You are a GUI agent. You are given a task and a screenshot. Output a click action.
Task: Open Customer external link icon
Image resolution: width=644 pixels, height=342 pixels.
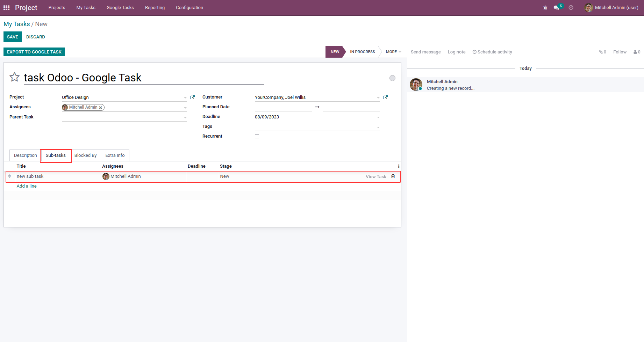pos(385,97)
